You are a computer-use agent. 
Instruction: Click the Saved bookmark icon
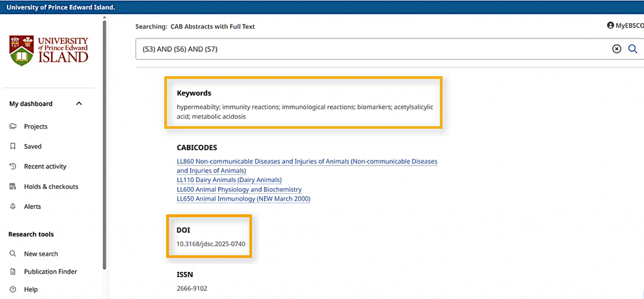(x=13, y=147)
